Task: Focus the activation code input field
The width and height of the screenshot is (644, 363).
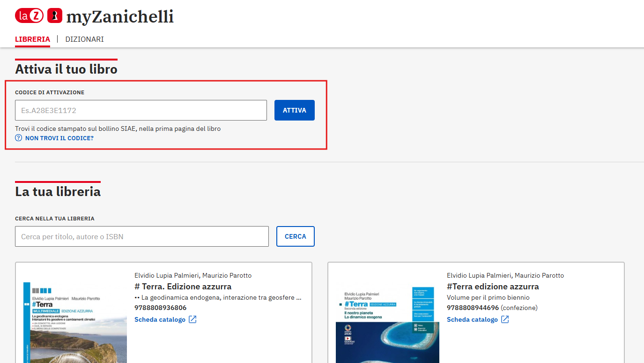Action: [141, 110]
